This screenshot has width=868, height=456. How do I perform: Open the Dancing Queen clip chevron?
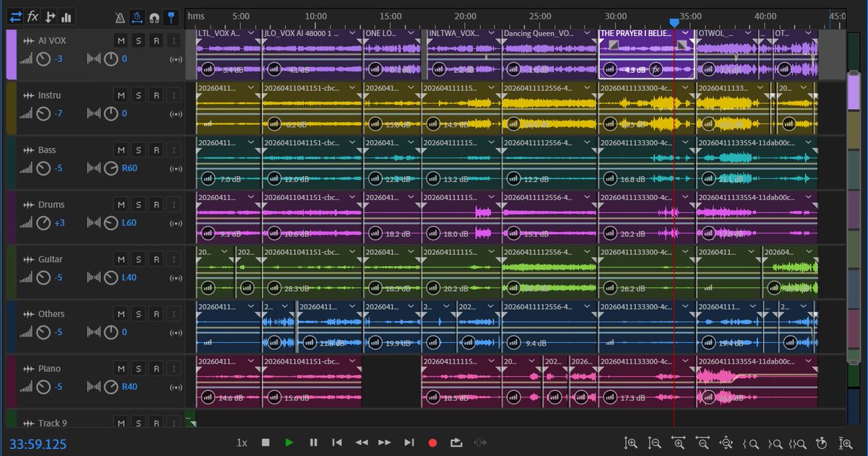(587, 33)
